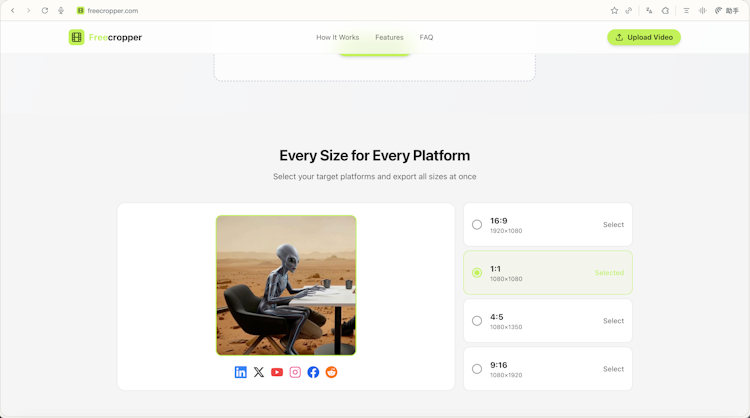Image resolution: width=750 pixels, height=418 pixels.
Task: Click the Every Size for Every Platform heading
Action: 375,155
